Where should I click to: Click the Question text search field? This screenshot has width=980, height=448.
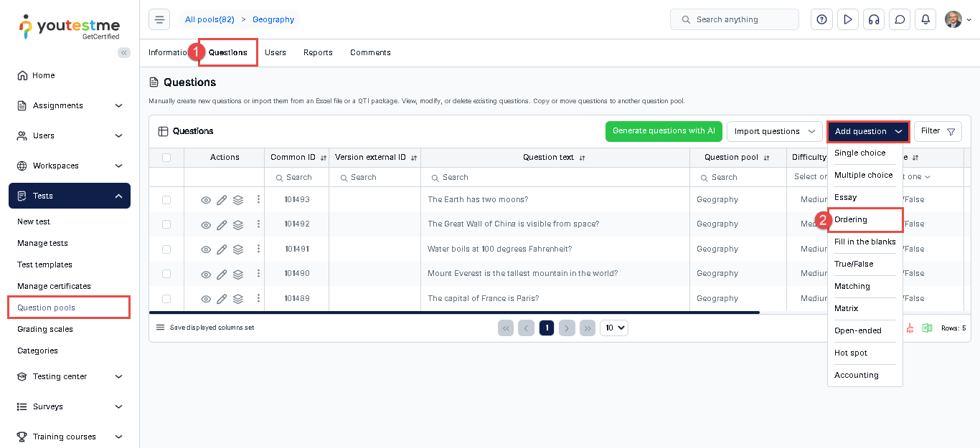pyautogui.click(x=555, y=177)
